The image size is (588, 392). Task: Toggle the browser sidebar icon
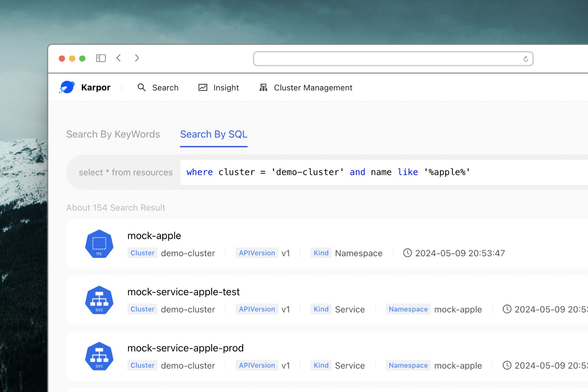(101, 58)
